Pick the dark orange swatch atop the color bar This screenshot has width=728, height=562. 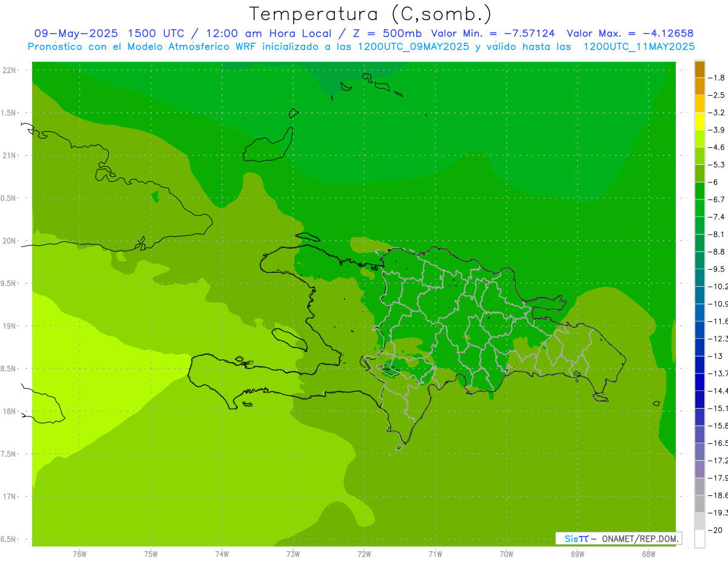(699, 69)
